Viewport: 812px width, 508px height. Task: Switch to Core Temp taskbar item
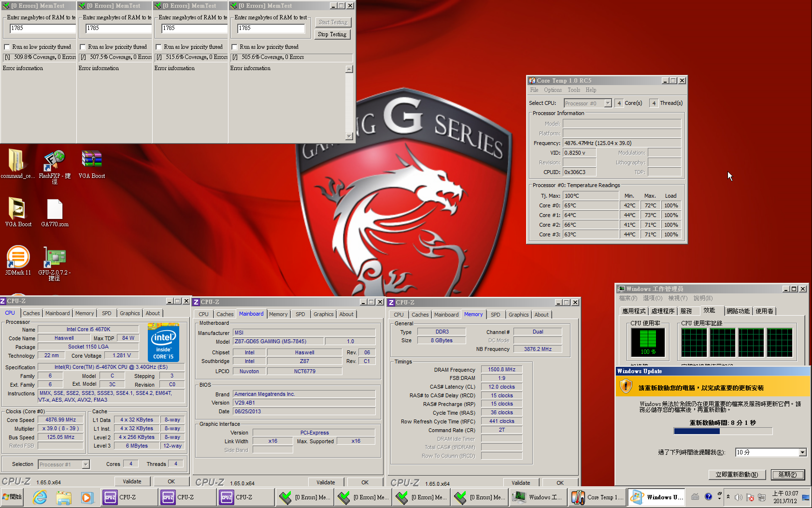click(x=597, y=497)
